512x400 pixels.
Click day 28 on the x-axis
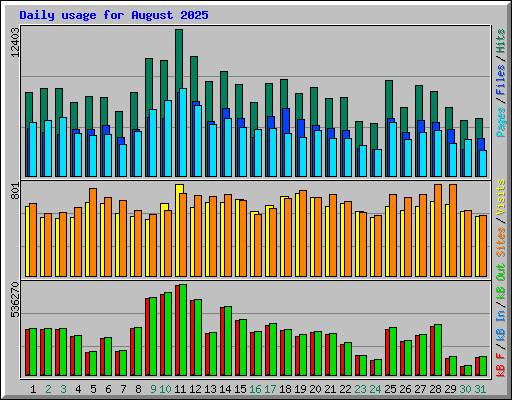click(435, 389)
